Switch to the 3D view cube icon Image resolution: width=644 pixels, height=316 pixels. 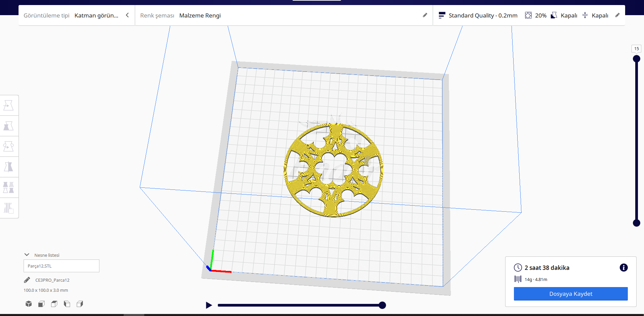click(28, 304)
